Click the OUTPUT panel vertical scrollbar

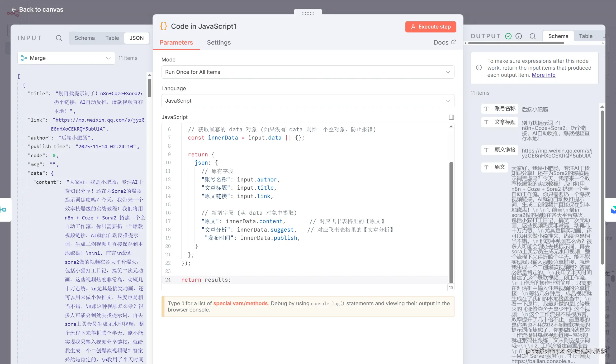coord(602,187)
